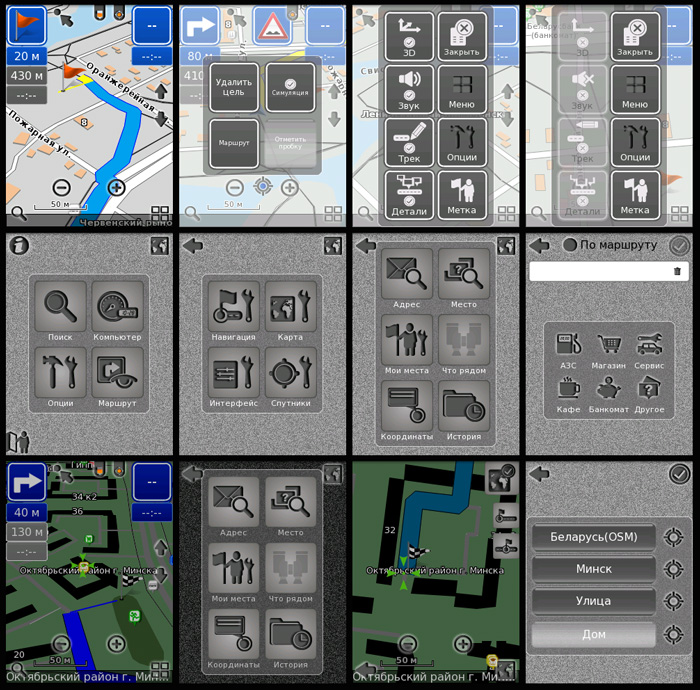
Task: Open the Улица street selector
Action: pos(593,601)
